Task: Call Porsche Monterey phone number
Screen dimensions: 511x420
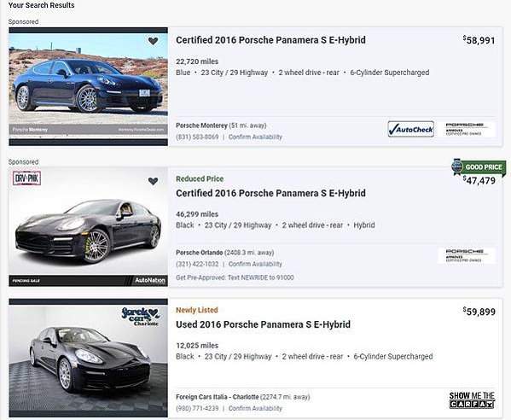Action: click(x=197, y=137)
